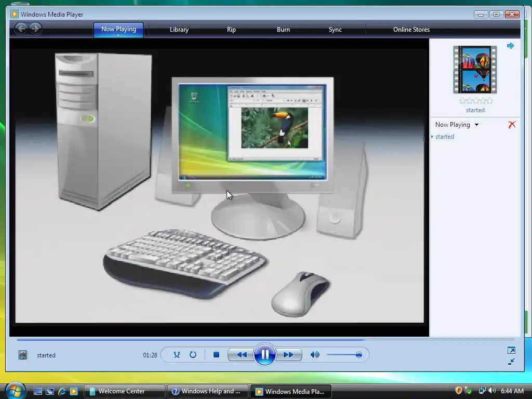The image size is (532, 399).
Task: Maximize the Windows Media Player window
Action: tap(496, 14)
